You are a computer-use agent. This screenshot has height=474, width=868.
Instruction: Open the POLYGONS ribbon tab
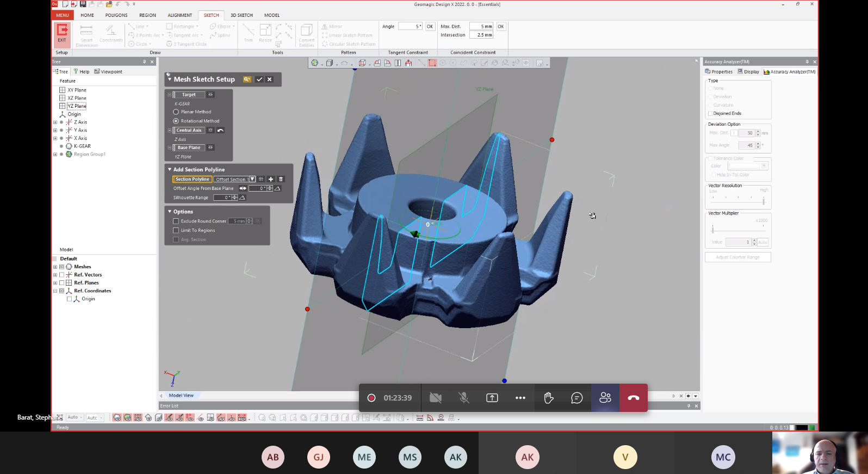(x=116, y=15)
